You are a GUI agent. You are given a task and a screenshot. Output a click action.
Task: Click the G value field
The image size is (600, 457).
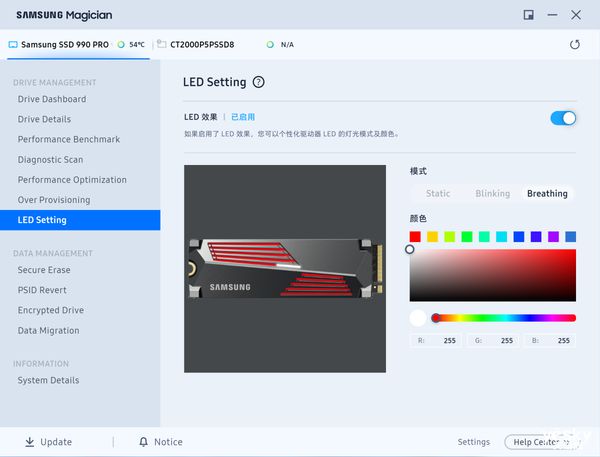pyautogui.click(x=493, y=340)
